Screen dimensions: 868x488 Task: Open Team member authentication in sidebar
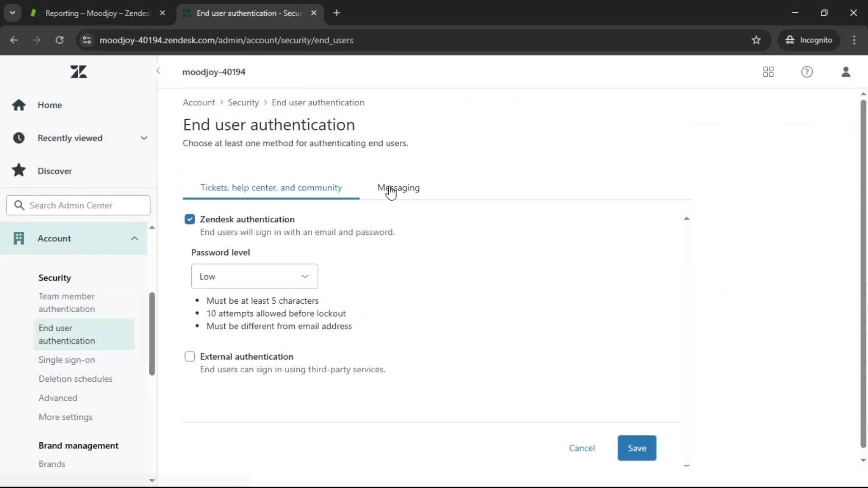click(x=66, y=302)
